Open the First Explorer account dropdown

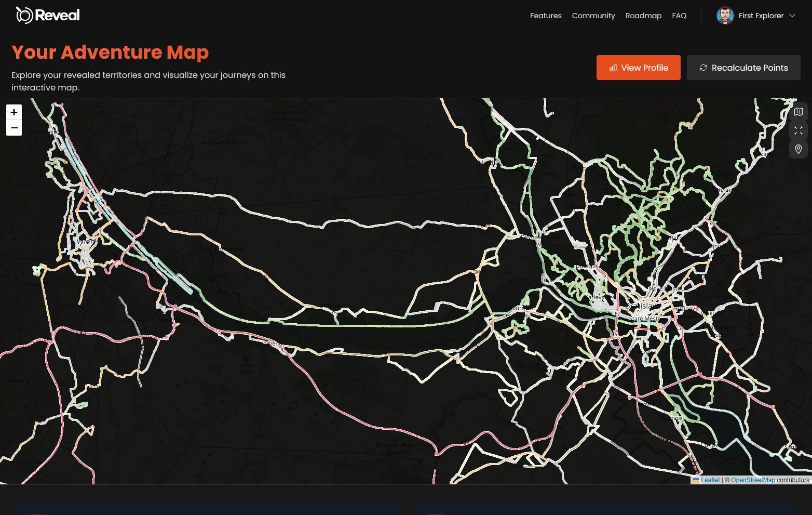click(x=761, y=16)
